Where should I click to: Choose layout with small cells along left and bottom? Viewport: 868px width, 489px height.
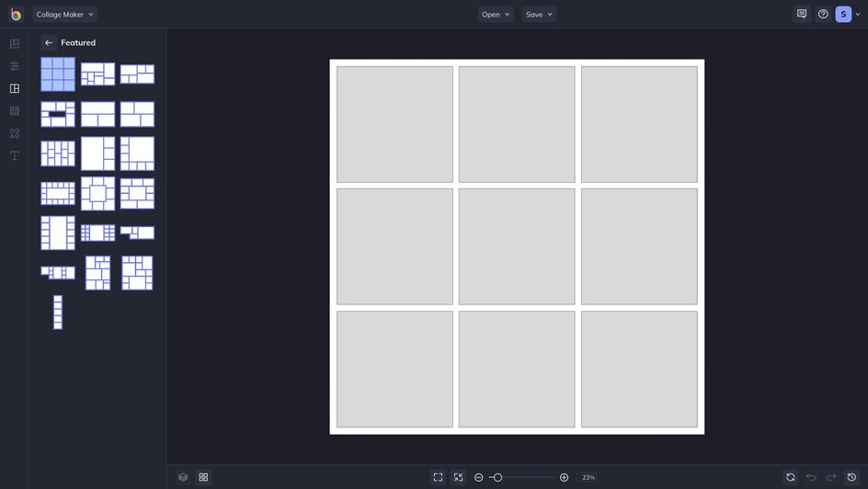[137, 154]
